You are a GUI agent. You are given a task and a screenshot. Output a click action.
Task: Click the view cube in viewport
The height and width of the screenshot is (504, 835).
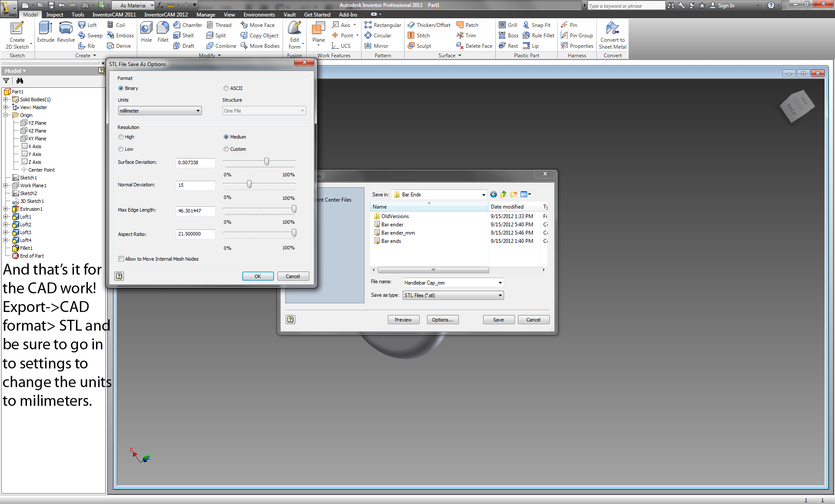point(797,106)
